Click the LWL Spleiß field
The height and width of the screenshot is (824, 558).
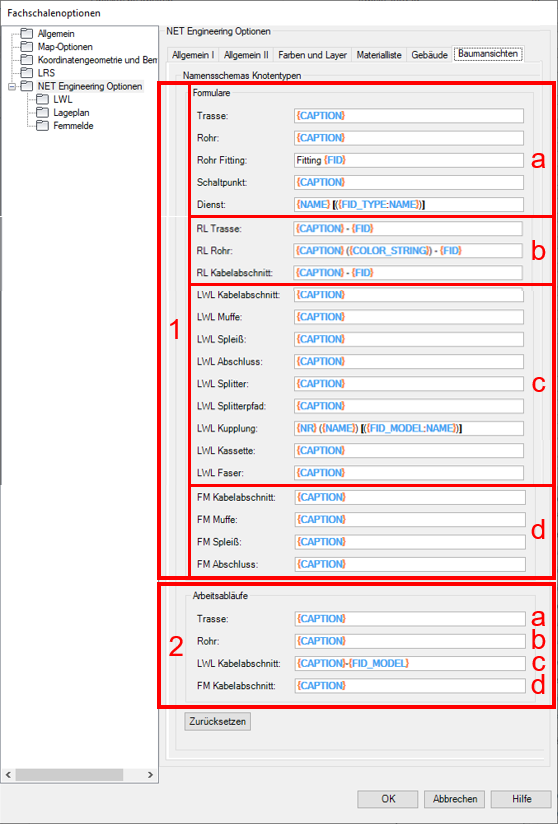coord(409,339)
